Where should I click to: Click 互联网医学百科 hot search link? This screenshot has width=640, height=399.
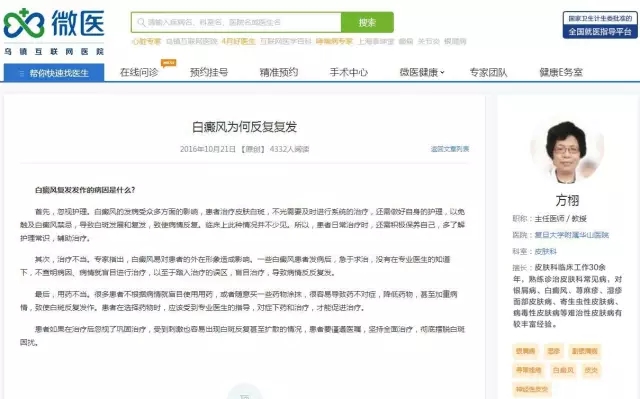click(x=286, y=42)
